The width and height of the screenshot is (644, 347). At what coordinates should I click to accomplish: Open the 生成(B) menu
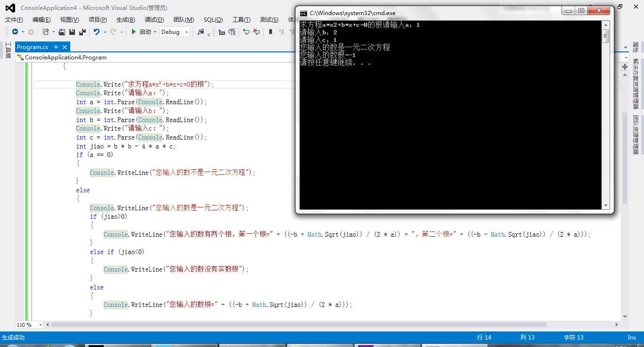pos(125,19)
